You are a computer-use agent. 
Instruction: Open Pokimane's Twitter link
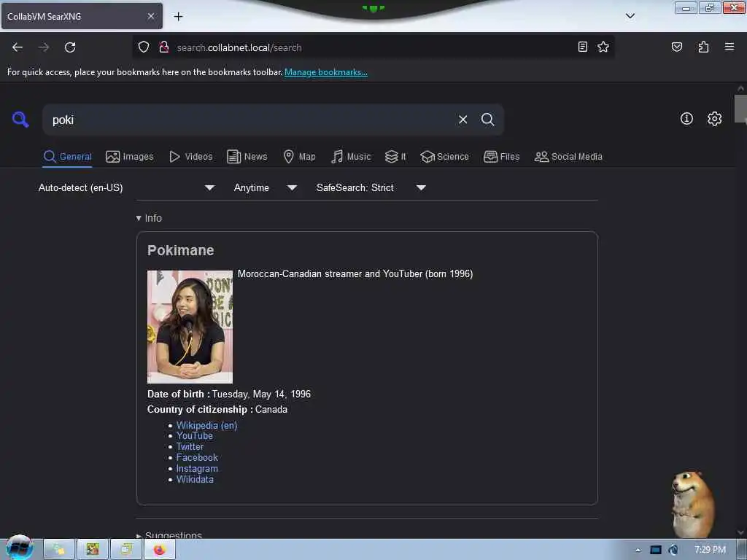coord(190,447)
